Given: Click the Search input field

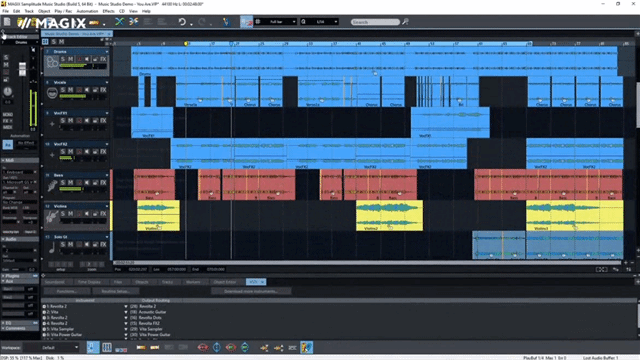Looking at the screenshot, I should click(x=375, y=22).
